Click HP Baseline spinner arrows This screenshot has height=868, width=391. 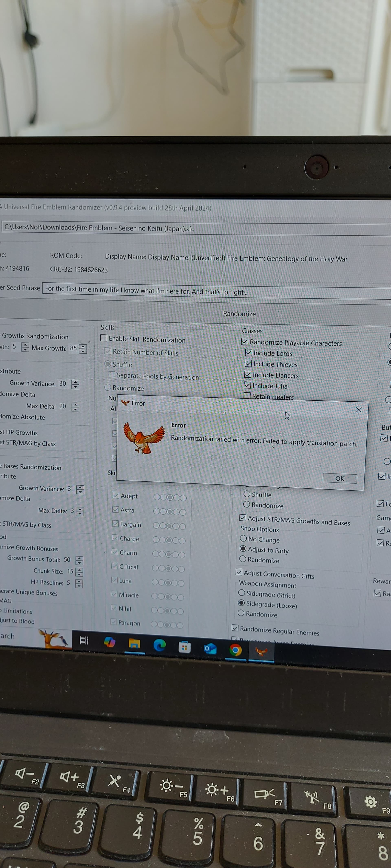coord(79,583)
